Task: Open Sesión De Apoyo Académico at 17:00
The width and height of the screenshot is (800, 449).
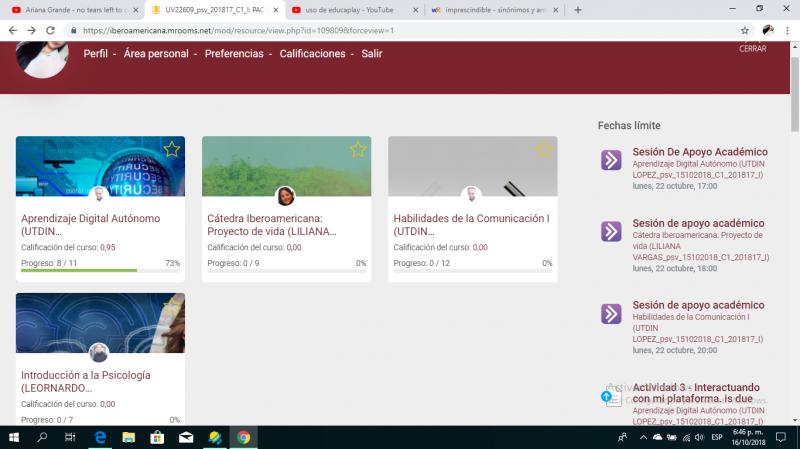Action: point(700,152)
